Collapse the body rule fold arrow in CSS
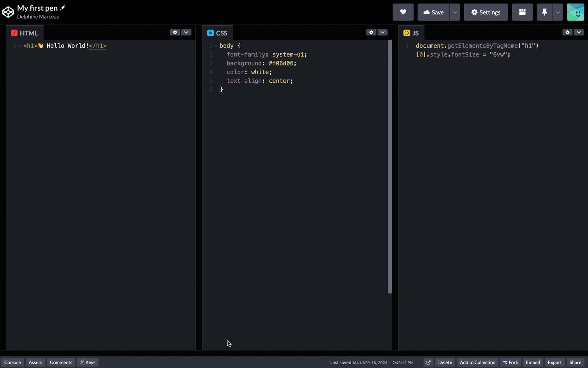This screenshot has width=588, height=368. (216, 46)
